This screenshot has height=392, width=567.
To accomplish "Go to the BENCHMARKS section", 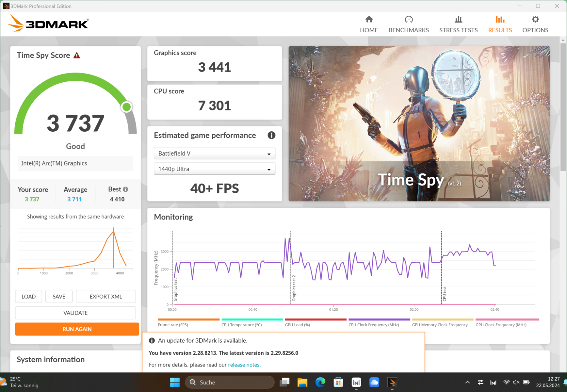I will (x=409, y=24).
